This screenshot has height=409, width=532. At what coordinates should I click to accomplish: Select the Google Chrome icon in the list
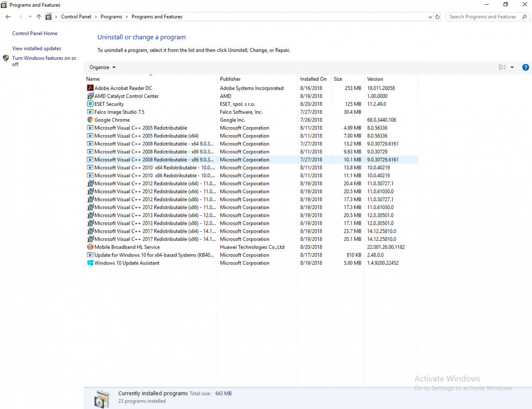[x=90, y=120]
